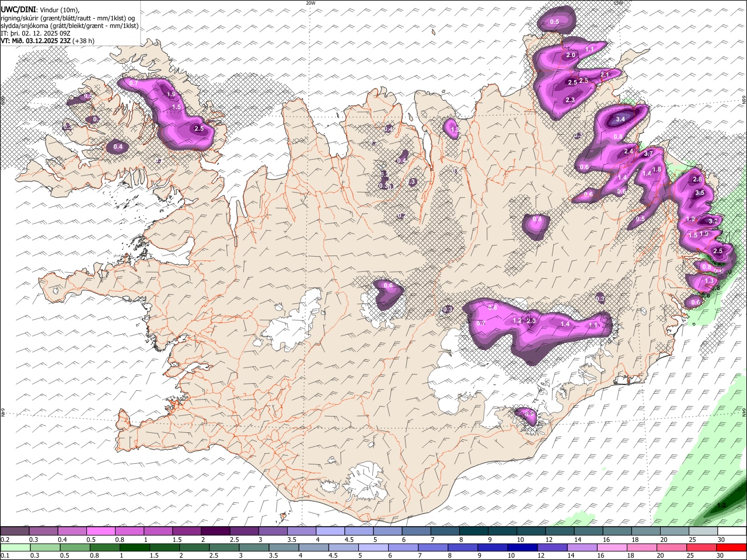Click the 3.4 snowfall value

pyautogui.click(x=620, y=119)
